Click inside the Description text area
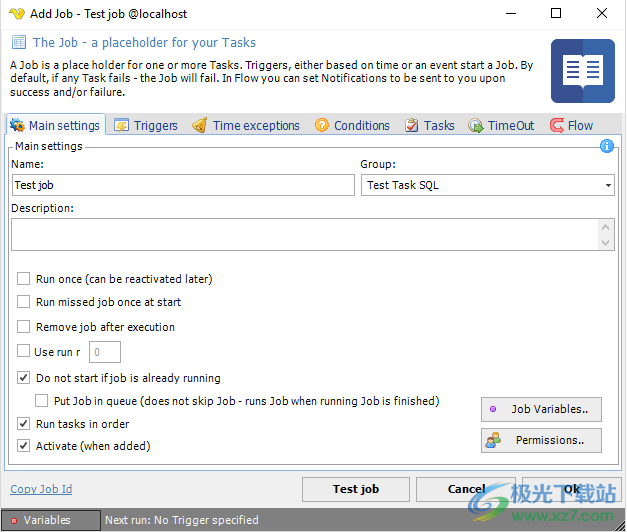Viewport: 627px width, 532px height. (305, 235)
